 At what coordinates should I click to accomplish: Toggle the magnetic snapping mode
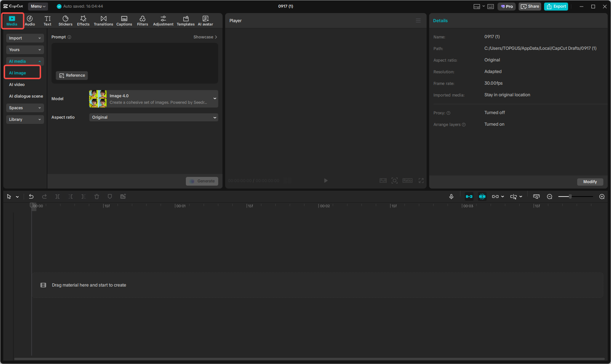coord(482,196)
